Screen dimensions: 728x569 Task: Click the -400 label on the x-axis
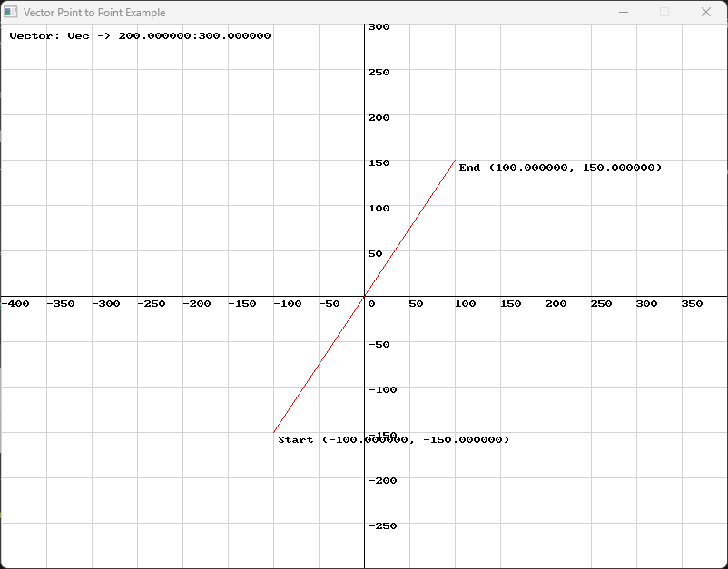[x=15, y=304]
